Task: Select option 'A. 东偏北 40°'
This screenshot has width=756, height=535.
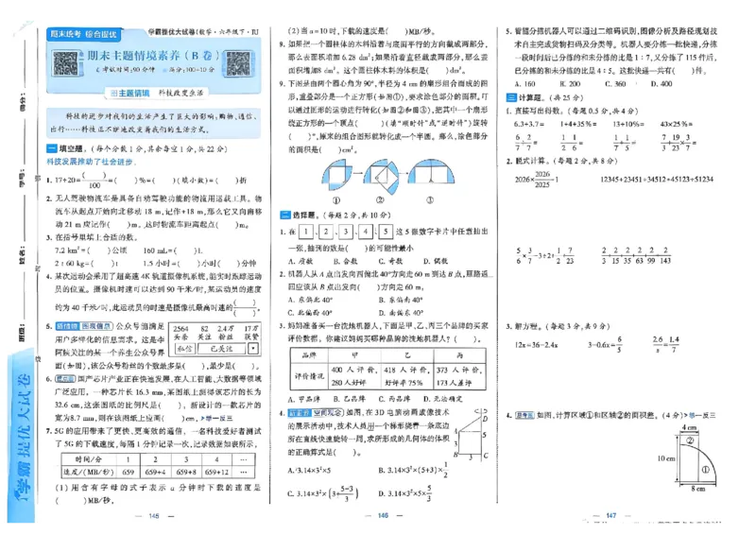Action: coord(310,300)
